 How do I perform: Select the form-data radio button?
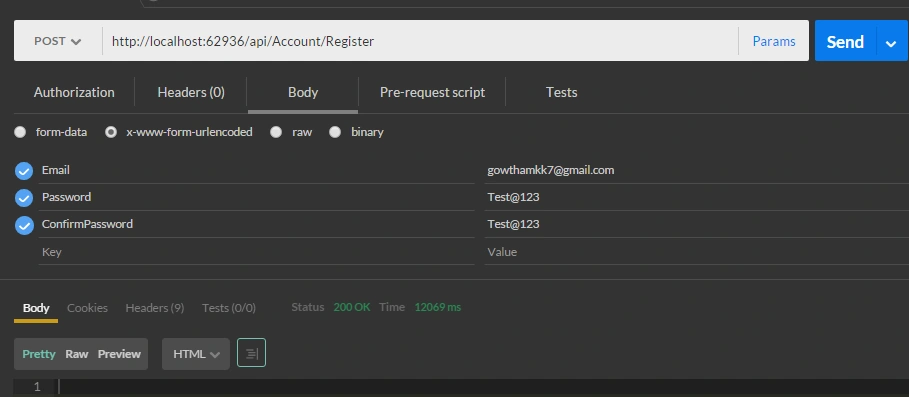pyautogui.click(x=20, y=132)
